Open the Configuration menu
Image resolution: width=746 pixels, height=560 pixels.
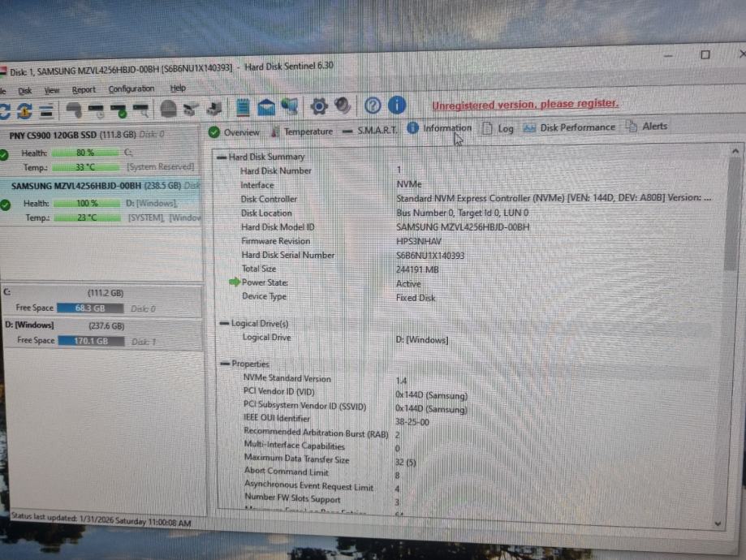pos(132,89)
